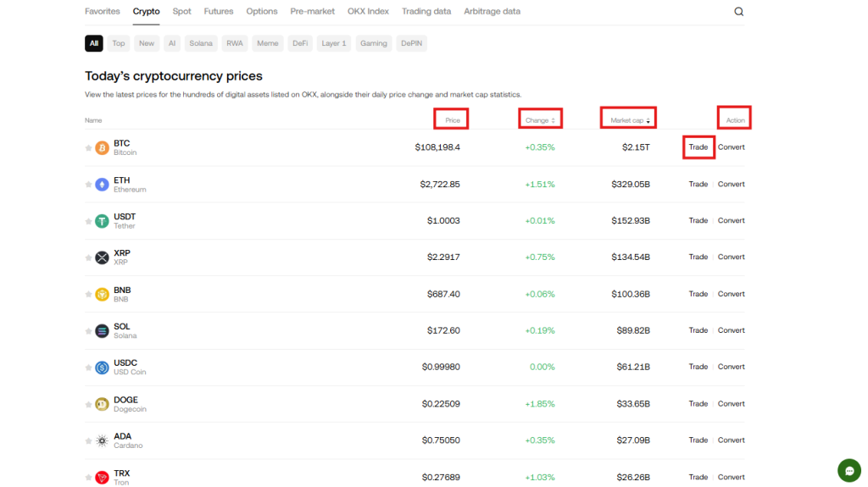This screenshot has height=487, width=868.
Task: Switch to the Options tab
Action: pyautogui.click(x=262, y=11)
